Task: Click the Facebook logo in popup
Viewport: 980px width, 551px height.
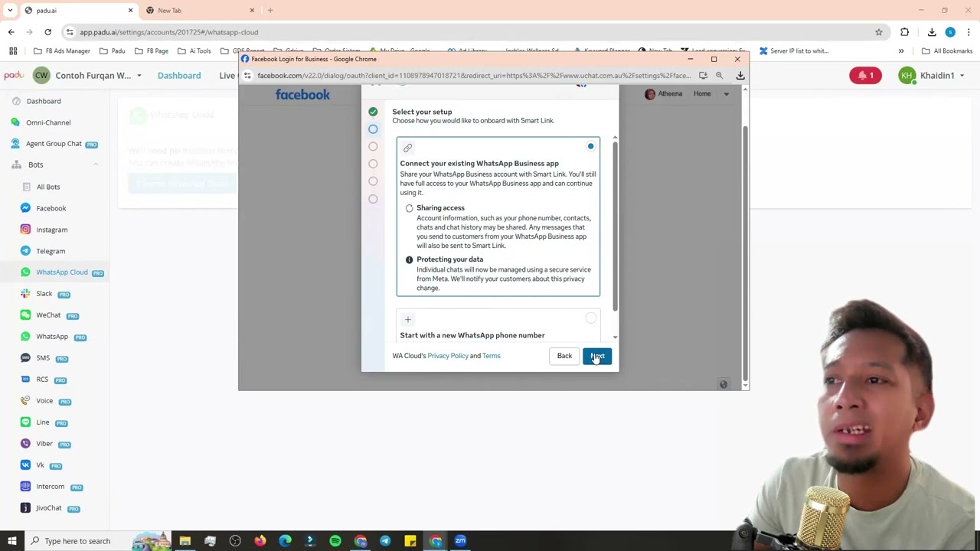Action: tap(302, 94)
